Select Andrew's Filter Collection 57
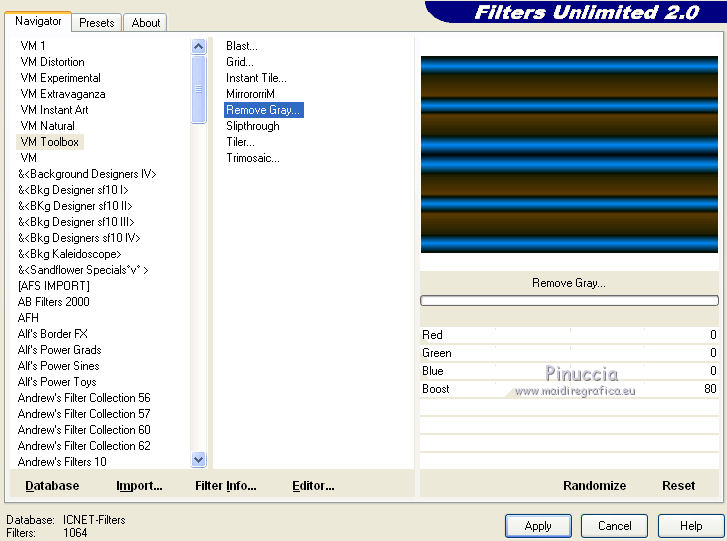 pyautogui.click(x=84, y=414)
